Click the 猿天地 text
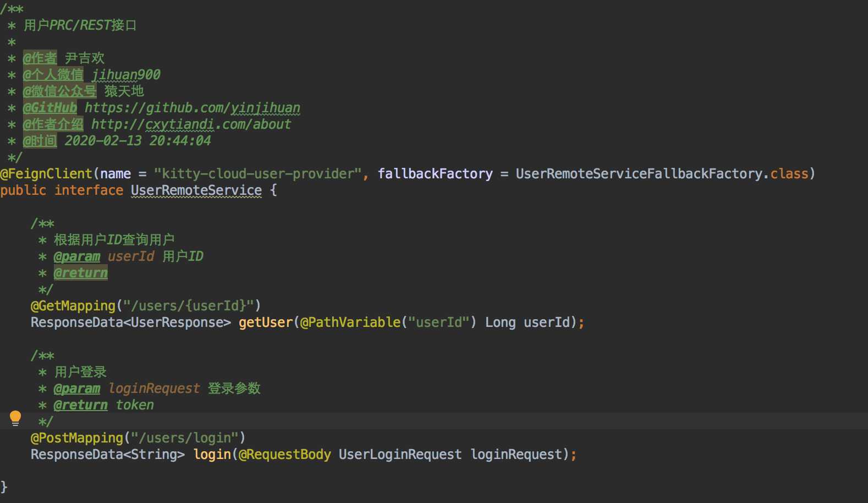Viewport: 868px width, 503px height. point(124,91)
